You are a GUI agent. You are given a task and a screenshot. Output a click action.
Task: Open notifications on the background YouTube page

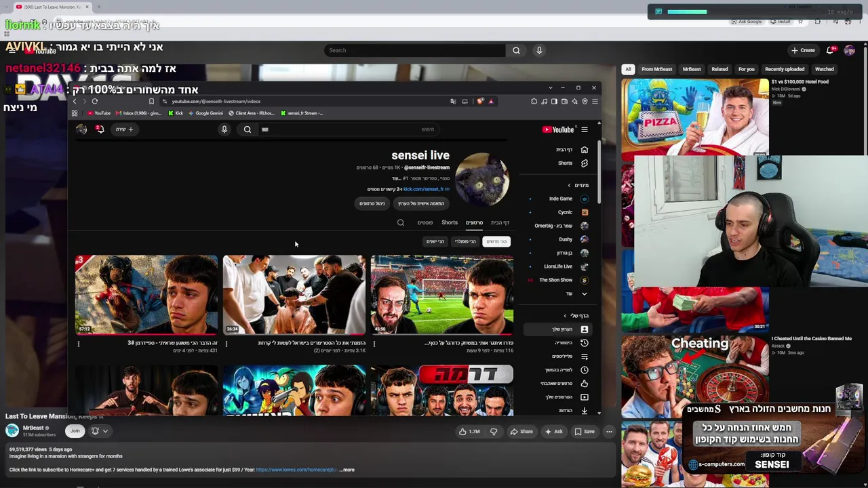(831, 50)
